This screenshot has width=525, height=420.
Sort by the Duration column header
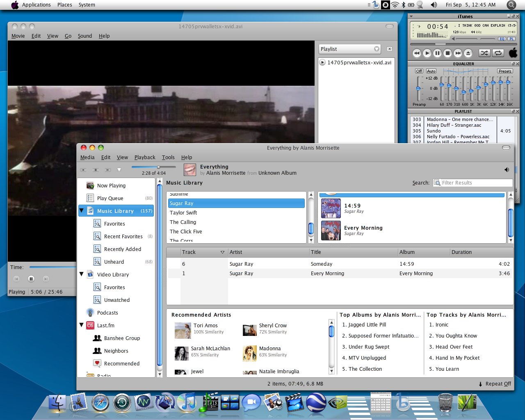coord(481,252)
